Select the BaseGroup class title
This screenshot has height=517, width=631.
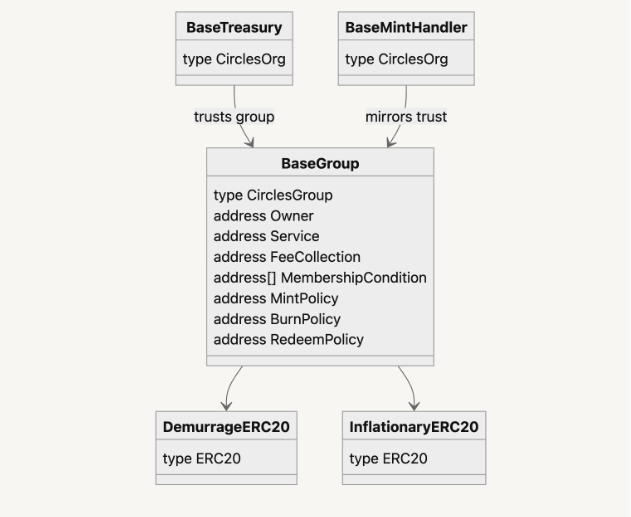pyautogui.click(x=320, y=163)
